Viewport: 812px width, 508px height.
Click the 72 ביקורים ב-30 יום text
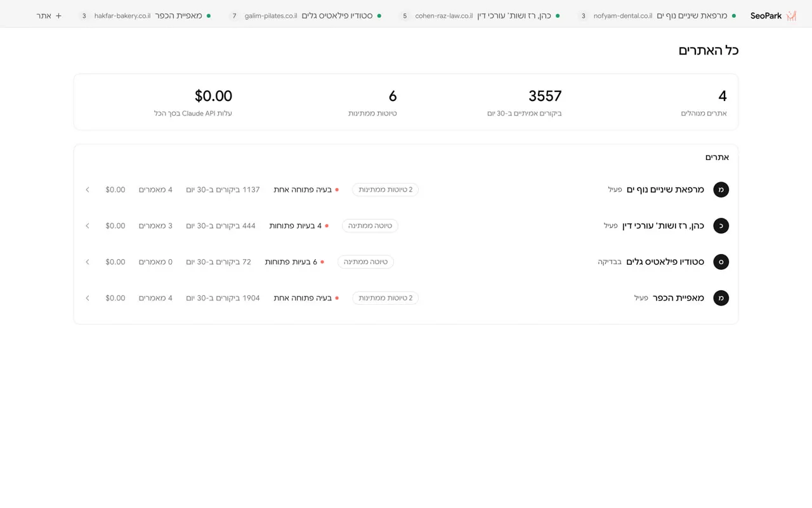point(218,262)
